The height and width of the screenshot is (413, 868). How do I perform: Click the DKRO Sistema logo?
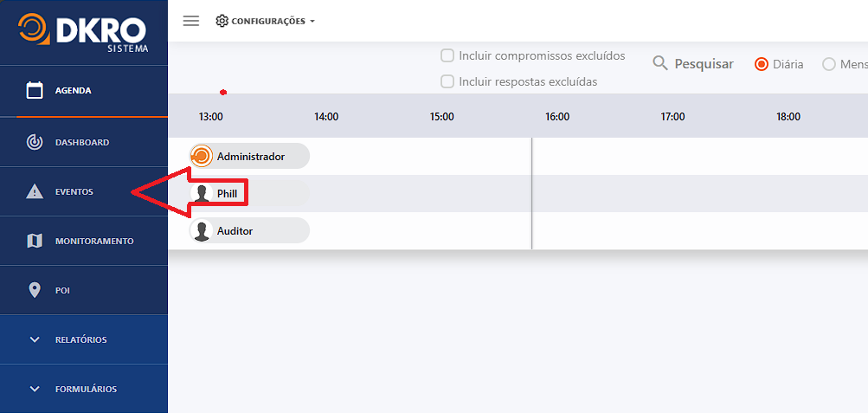click(x=84, y=32)
